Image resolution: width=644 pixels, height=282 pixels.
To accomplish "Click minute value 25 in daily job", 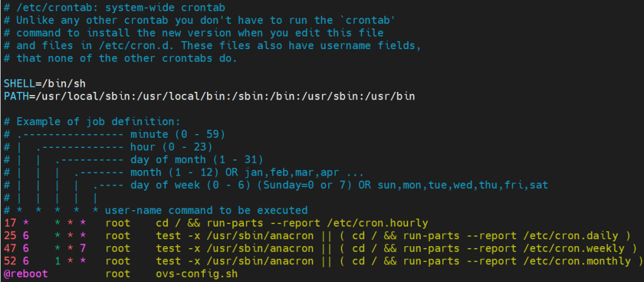I will 10,235.
